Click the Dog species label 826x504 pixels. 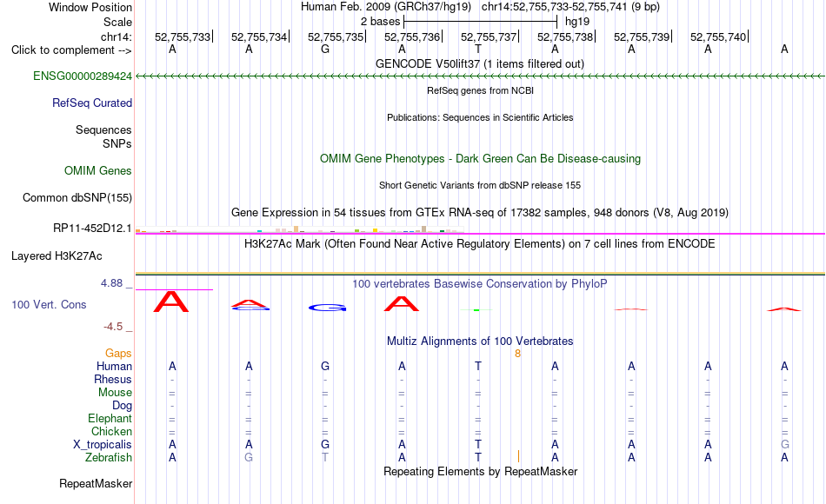pyautogui.click(x=122, y=406)
